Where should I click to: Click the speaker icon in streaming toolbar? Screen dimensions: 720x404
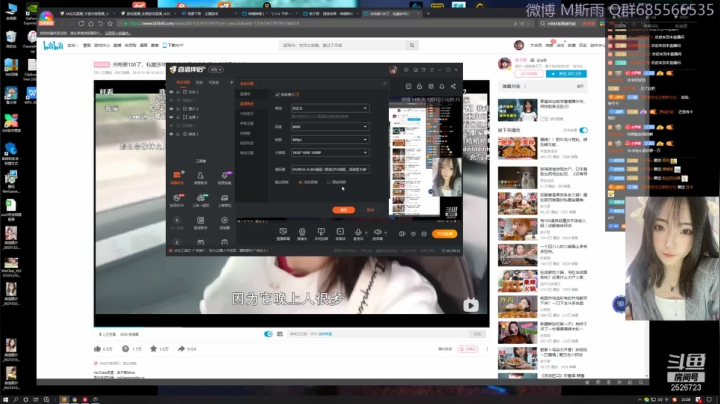click(x=377, y=232)
